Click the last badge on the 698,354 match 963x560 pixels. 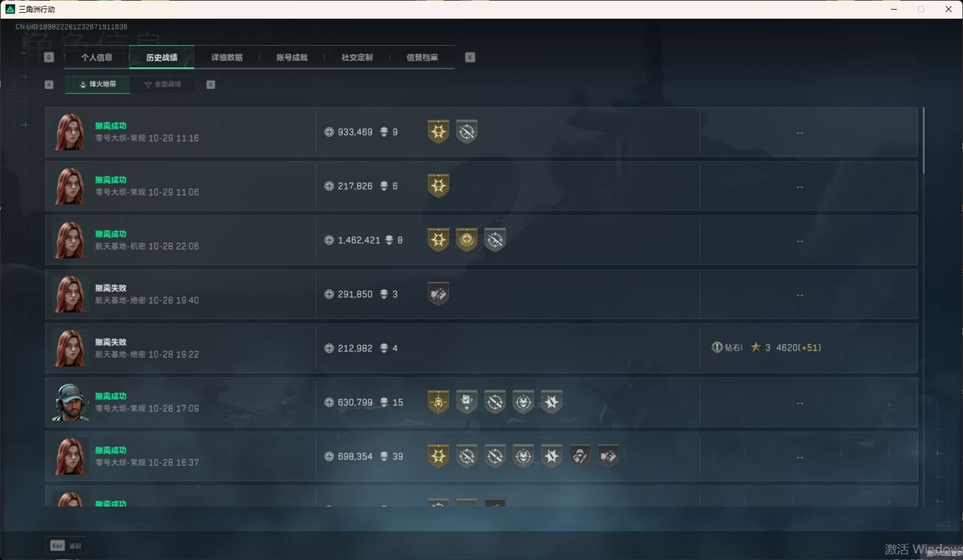pos(608,456)
